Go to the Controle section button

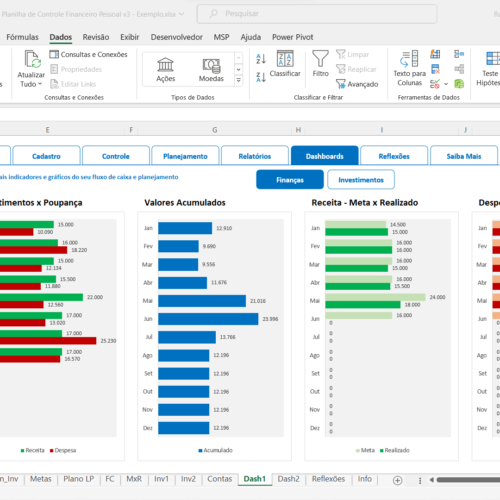pos(116,155)
